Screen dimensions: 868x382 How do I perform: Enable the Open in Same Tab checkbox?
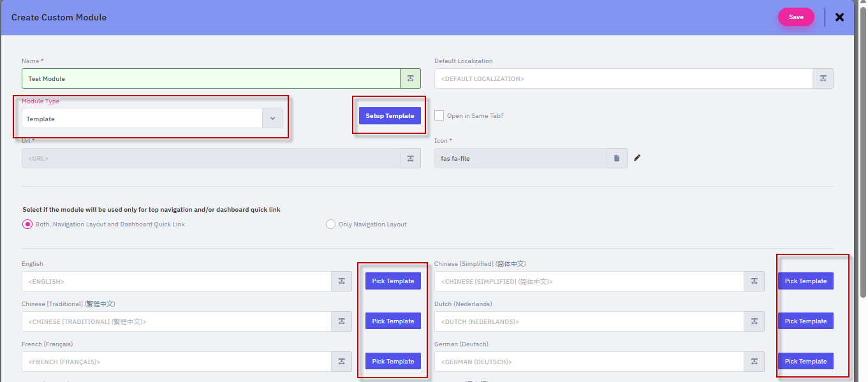[439, 115]
